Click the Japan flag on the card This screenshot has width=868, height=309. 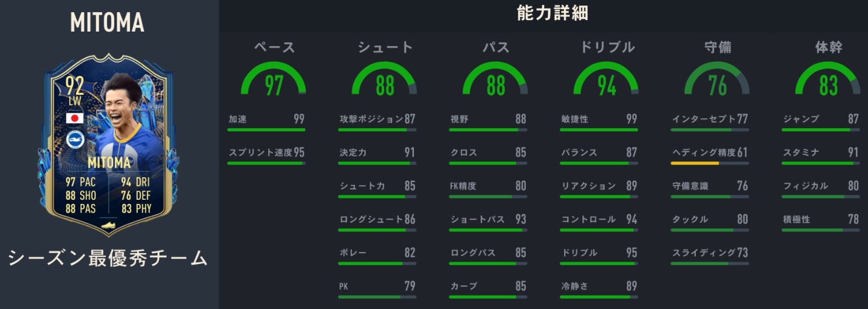[74, 118]
